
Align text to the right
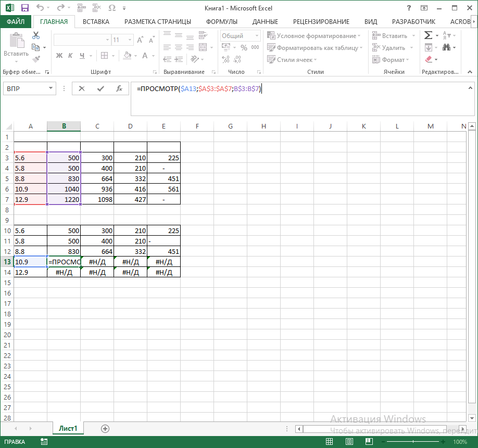tap(190, 47)
